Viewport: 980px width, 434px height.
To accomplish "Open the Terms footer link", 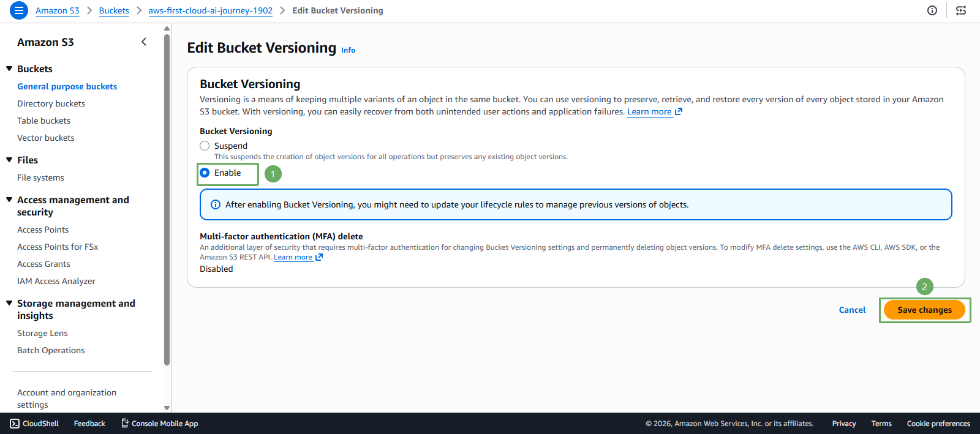I will [x=881, y=424].
